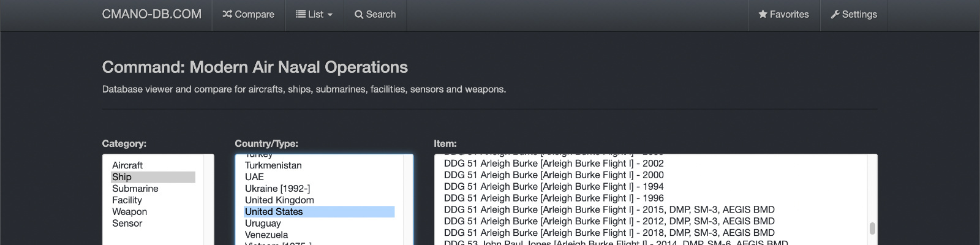Select Submarine category option
The image size is (980, 245).
pyautogui.click(x=135, y=189)
